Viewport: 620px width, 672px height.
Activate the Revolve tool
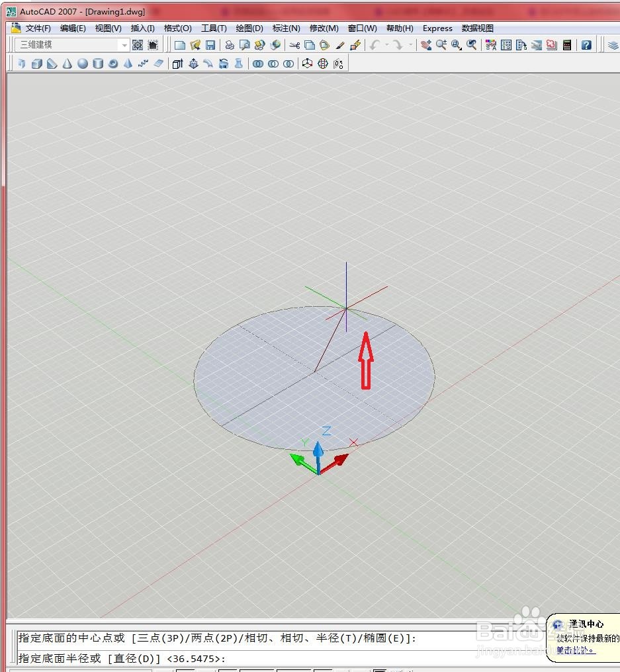[224, 64]
